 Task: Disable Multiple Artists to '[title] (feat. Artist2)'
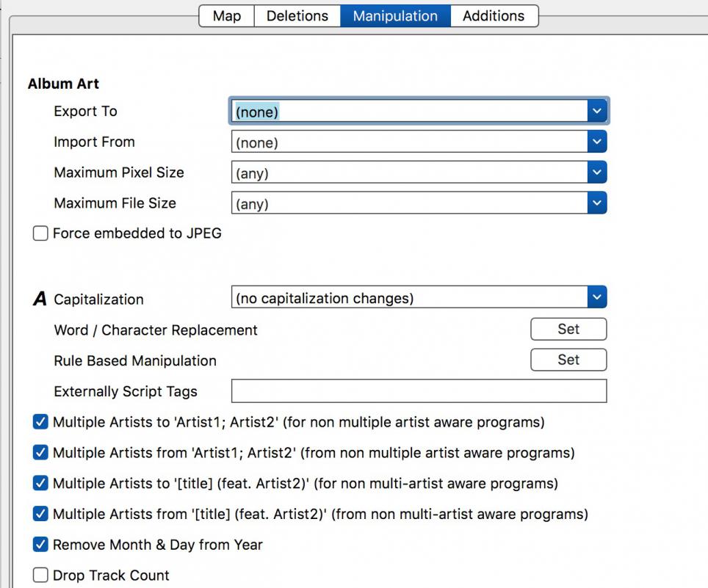point(40,483)
